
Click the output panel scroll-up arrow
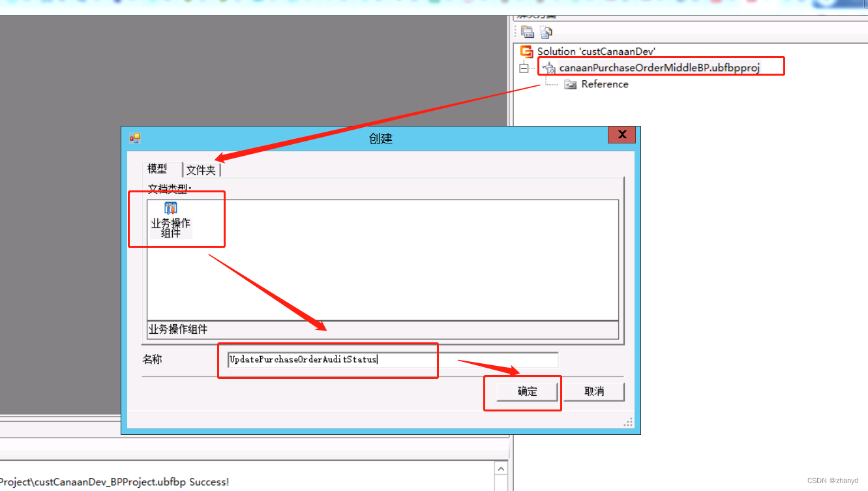501,469
